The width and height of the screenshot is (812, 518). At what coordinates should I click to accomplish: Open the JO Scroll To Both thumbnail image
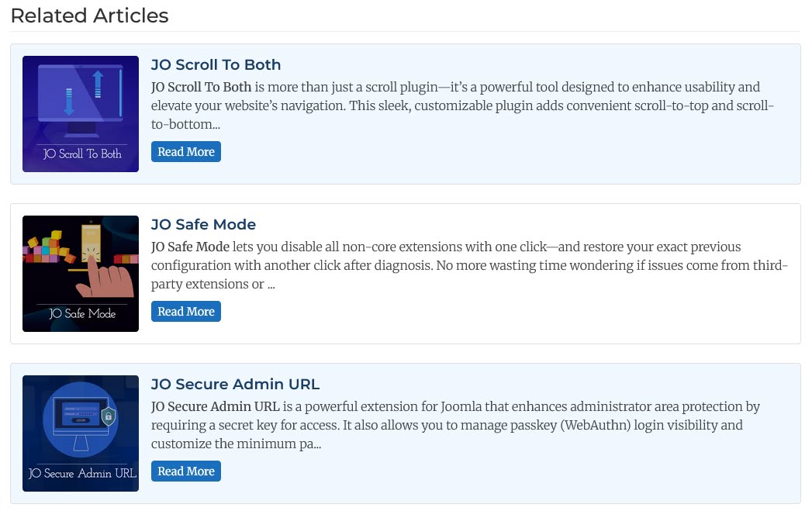pos(81,114)
